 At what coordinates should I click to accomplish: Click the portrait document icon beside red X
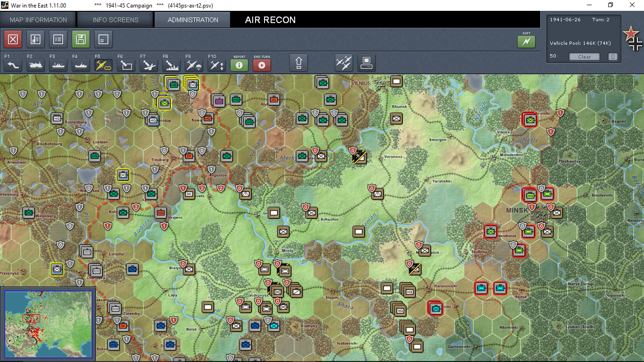click(35, 40)
